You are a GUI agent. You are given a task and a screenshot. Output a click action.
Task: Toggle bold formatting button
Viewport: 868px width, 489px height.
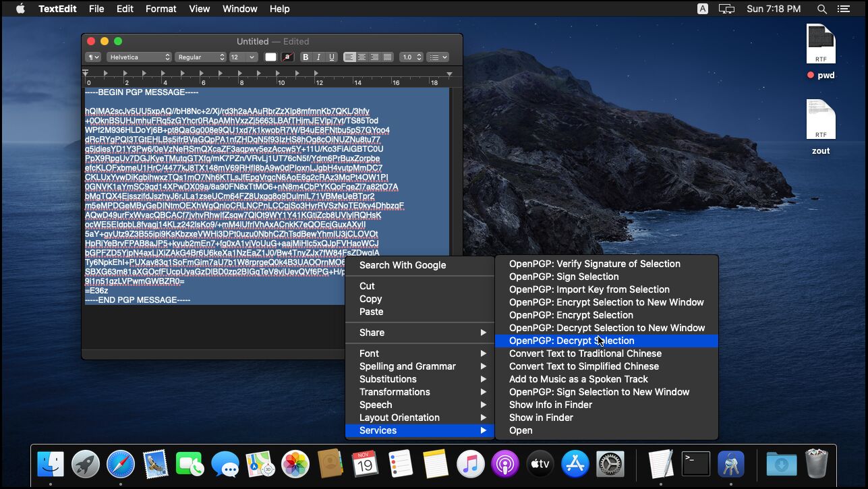coord(306,57)
